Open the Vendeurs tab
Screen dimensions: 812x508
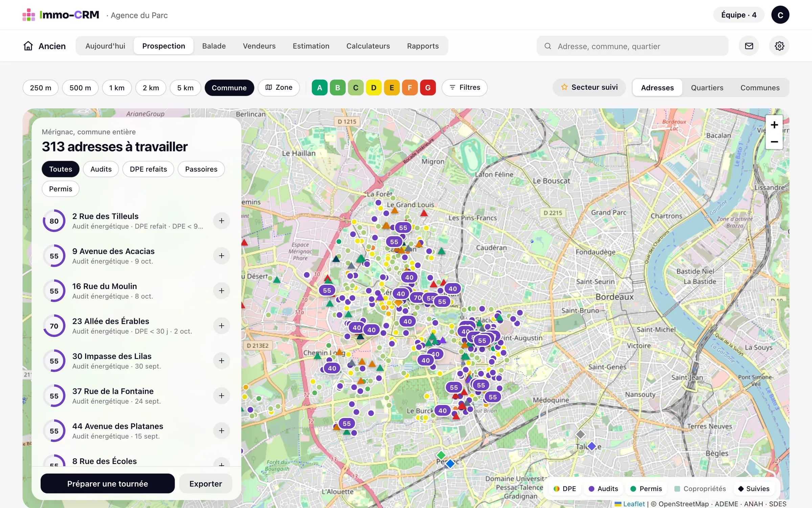point(259,46)
